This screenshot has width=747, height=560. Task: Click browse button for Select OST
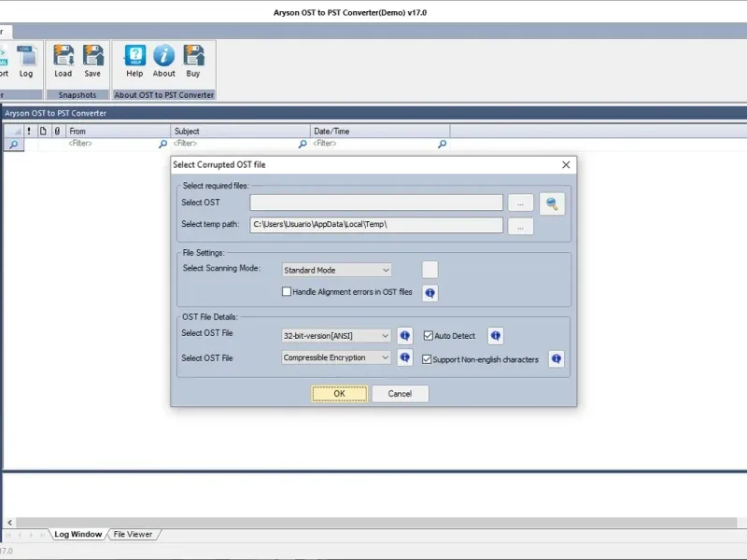tap(520, 203)
